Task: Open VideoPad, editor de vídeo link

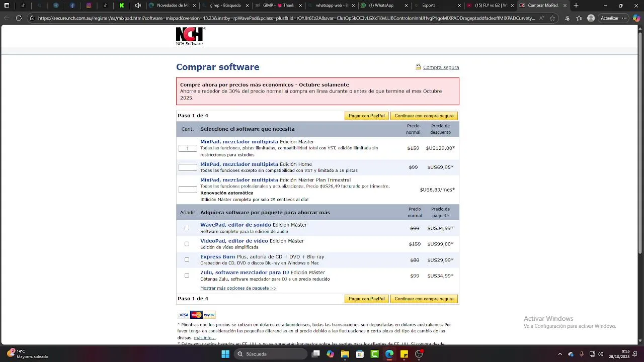Action: tap(234, 241)
